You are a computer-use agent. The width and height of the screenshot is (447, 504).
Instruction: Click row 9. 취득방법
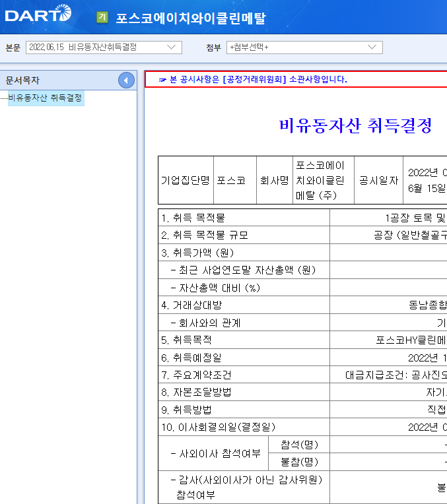[x=244, y=410]
